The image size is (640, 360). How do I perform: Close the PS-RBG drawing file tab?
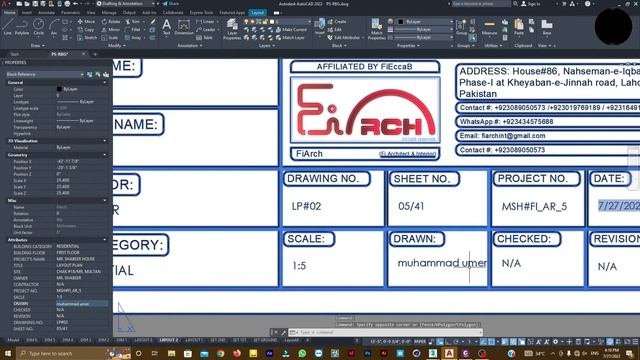click(84, 54)
